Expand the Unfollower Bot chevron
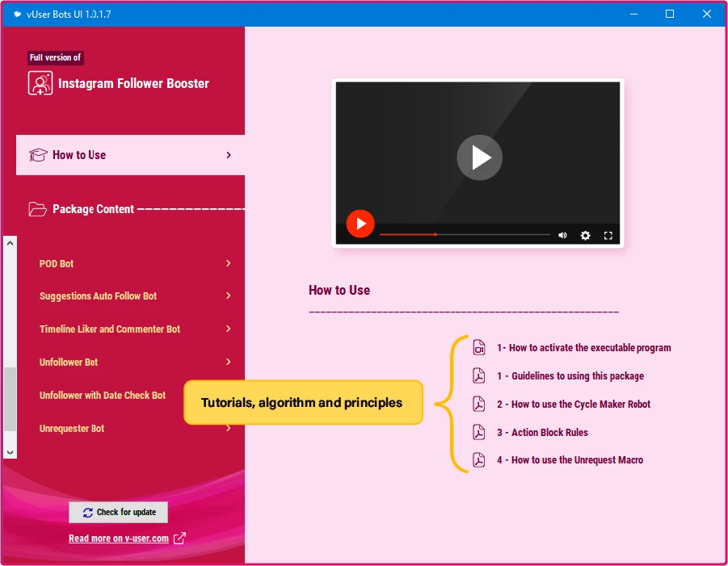Image resolution: width=728 pixels, height=566 pixels. 228,362
